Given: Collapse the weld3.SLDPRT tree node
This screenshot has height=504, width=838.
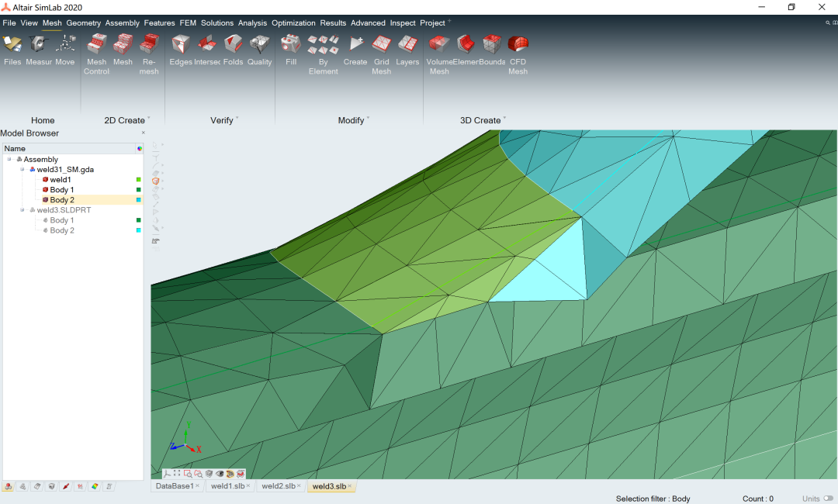Looking at the screenshot, I should click(23, 210).
